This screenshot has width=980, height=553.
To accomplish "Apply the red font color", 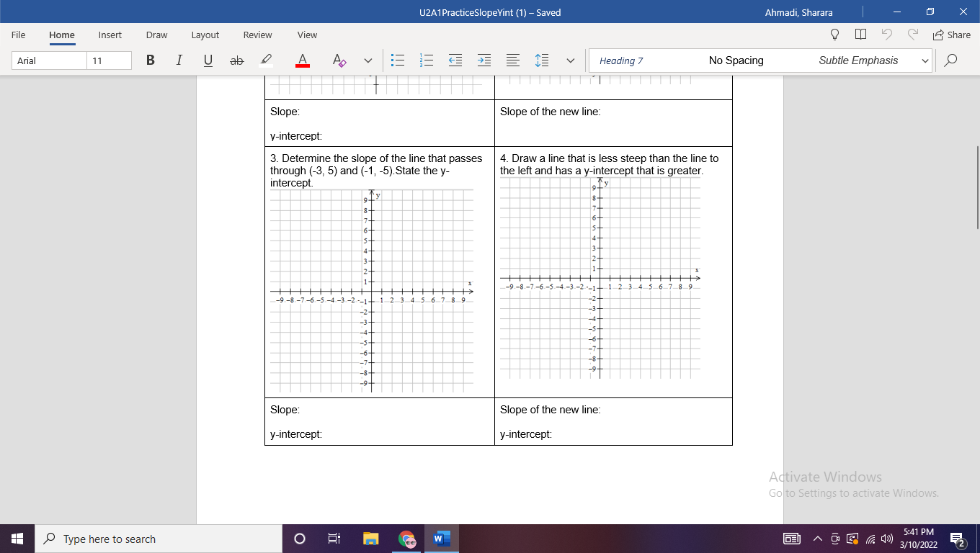I will pyautogui.click(x=302, y=60).
